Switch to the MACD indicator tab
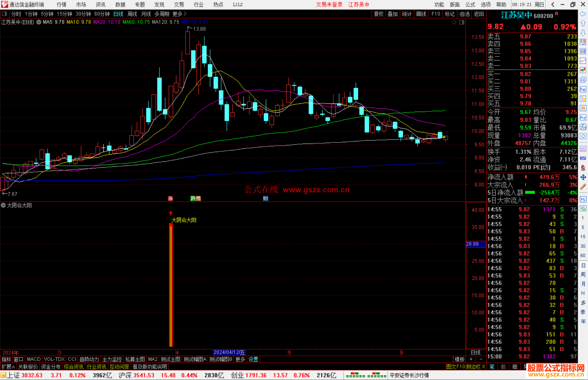The height and width of the screenshot is (380, 588). (34, 359)
